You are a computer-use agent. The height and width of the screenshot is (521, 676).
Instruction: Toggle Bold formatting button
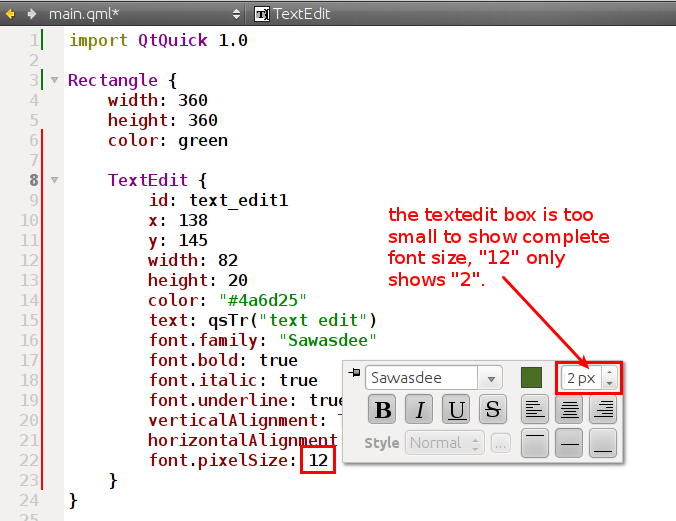click(382, 408)
